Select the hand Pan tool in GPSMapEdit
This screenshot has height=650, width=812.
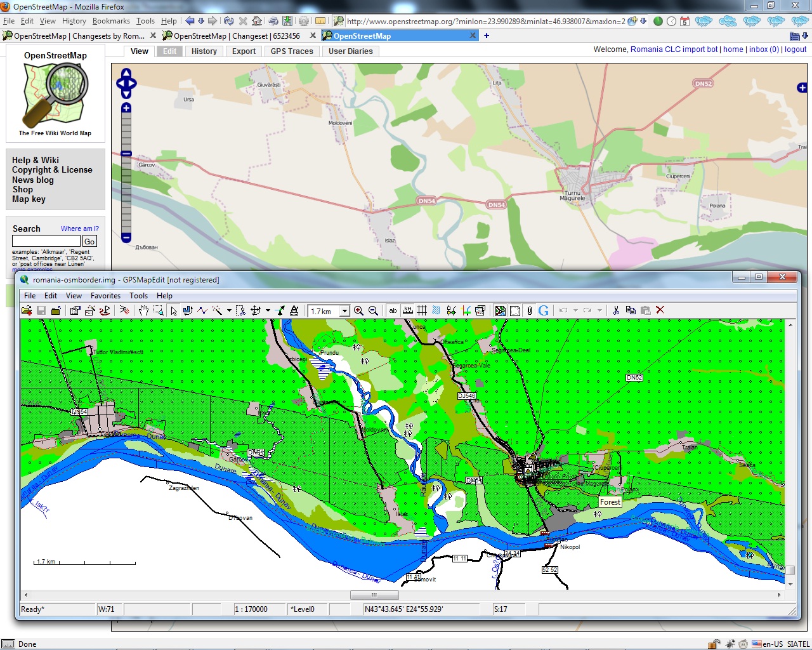click(x=143, y=310)
